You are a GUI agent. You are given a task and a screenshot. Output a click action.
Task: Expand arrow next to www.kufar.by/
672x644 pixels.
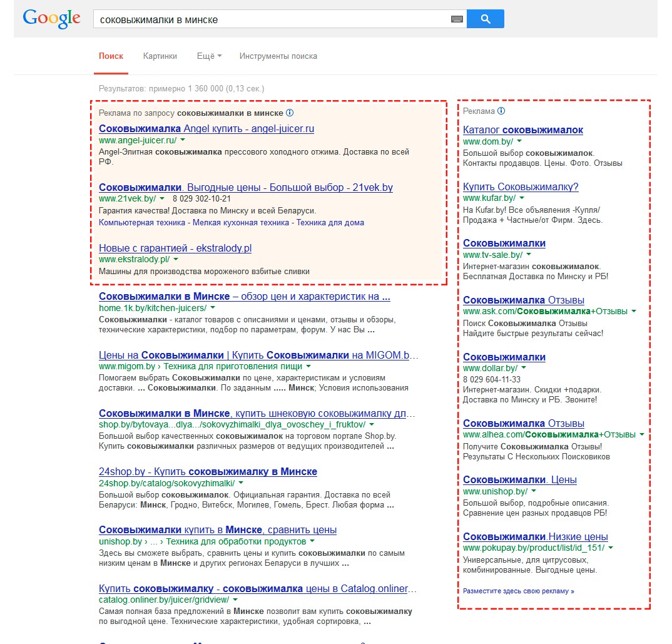click(522, 198)
